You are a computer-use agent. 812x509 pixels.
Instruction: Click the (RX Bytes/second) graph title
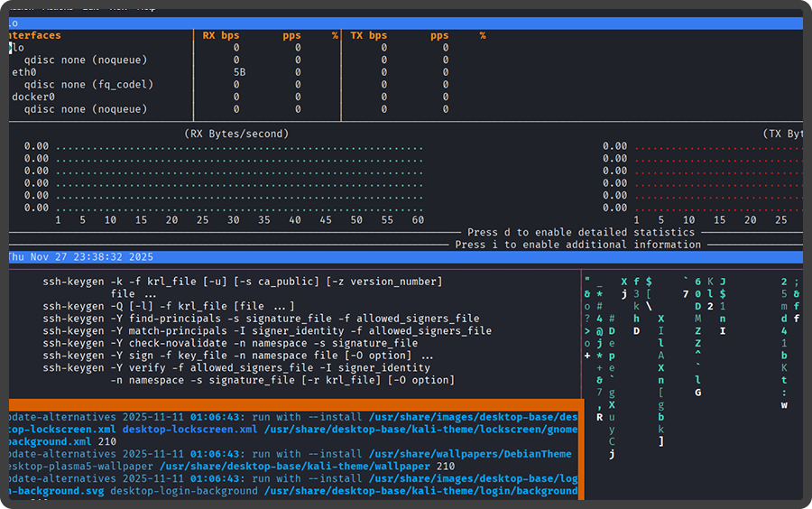[236, 134]
